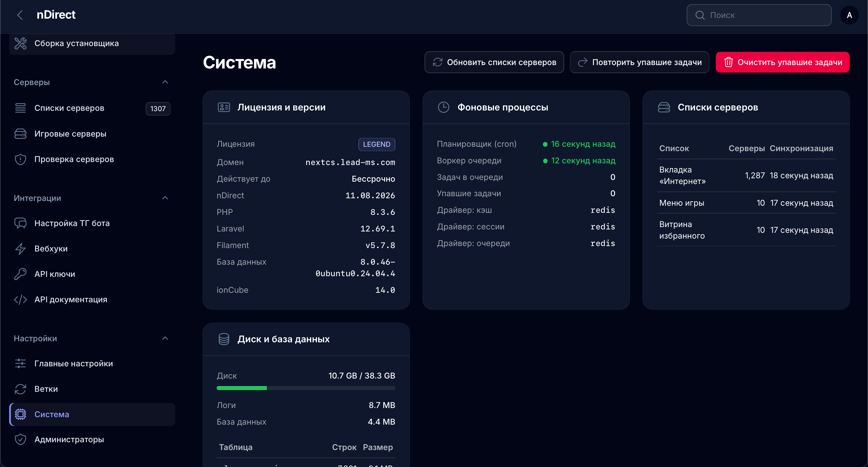The width and height of the screenshot is (868, 467).
Task: Click the Список column header
Action: pyautogui.click(x=674, y=148)
